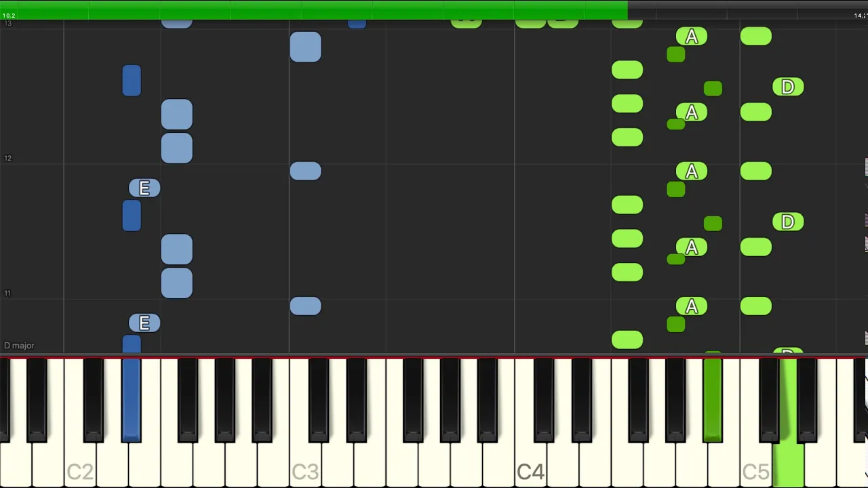Tap the C3 piano key
This screenshot has height=488, width=868.
[x=305, y=468]
